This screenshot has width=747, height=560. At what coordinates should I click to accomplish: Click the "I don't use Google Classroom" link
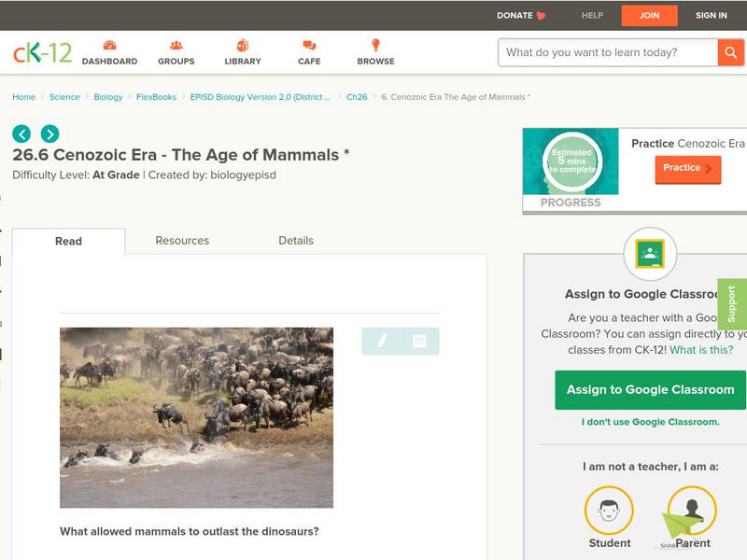[650, 422]
